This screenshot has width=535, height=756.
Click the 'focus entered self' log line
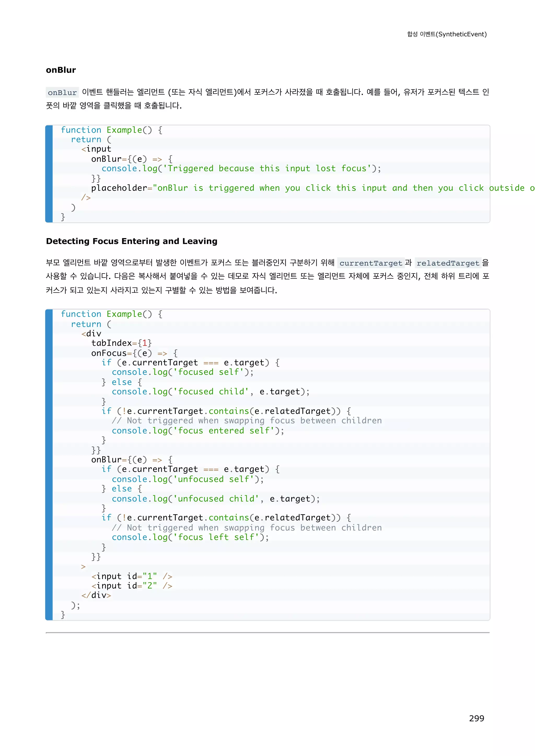[198, 431]
